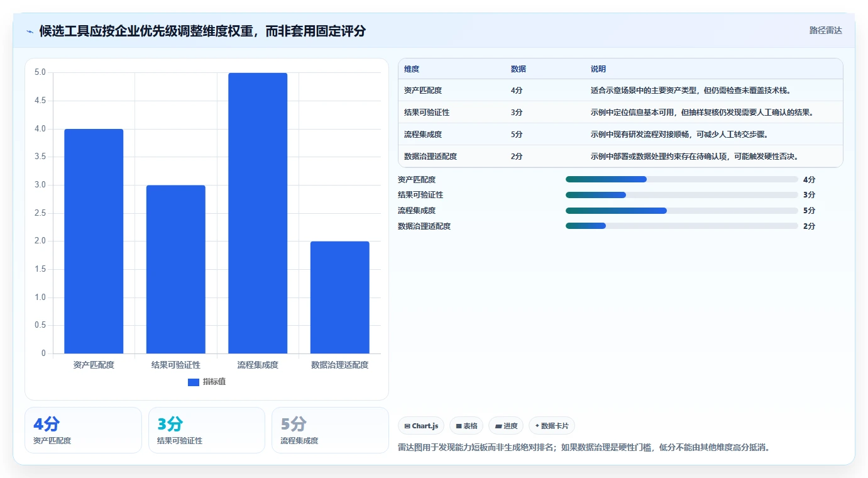868x478 pixels.
Task: Click 4分 value beside progress bar
Action: coord(809,180)
